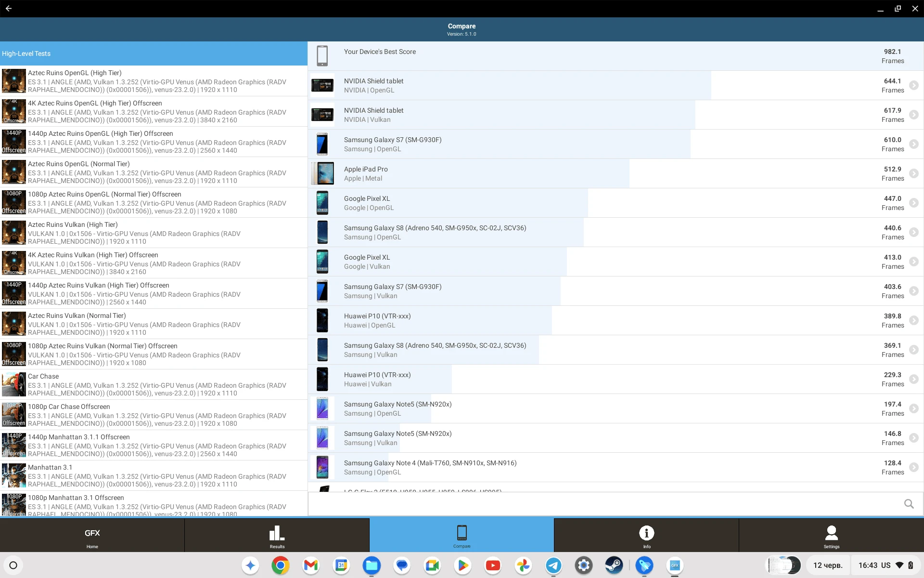The width and height of the screenshot is (924, 578).
Task: Open YouTube from the shelf
Action: (493, 565)
